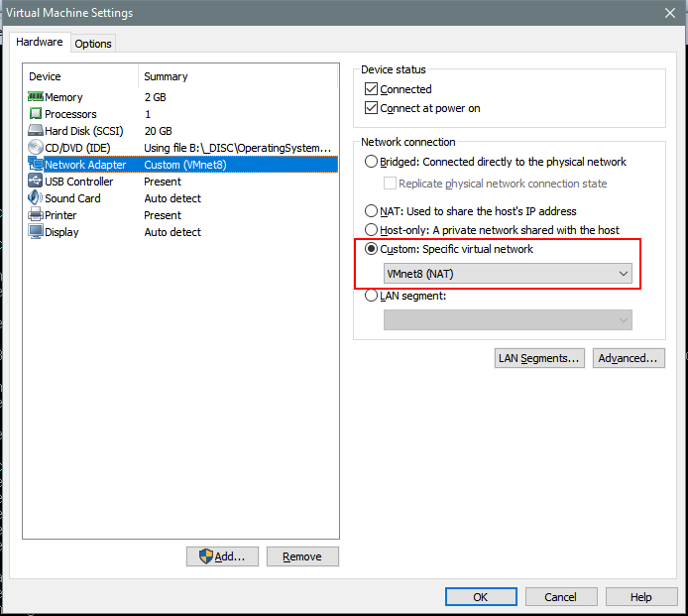
Task: Select the Memory row label
Action: pos(63,97)
